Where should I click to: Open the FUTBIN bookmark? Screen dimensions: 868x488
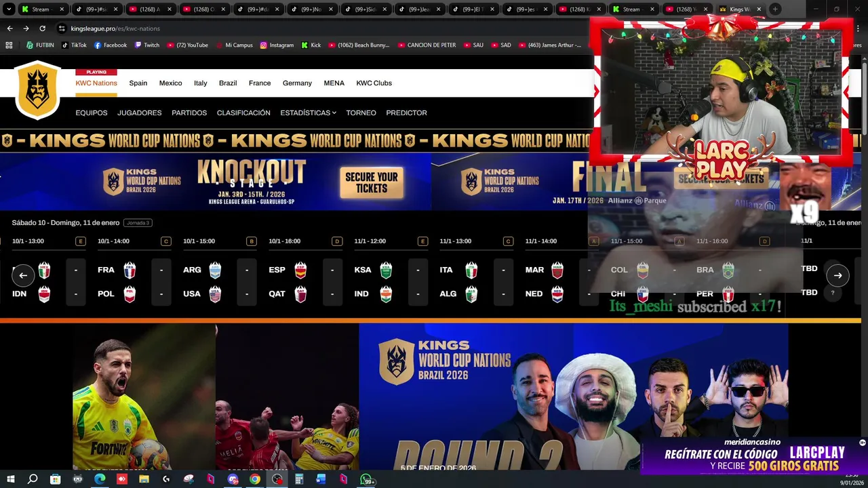pyautogui.click(x=40, y=45)
